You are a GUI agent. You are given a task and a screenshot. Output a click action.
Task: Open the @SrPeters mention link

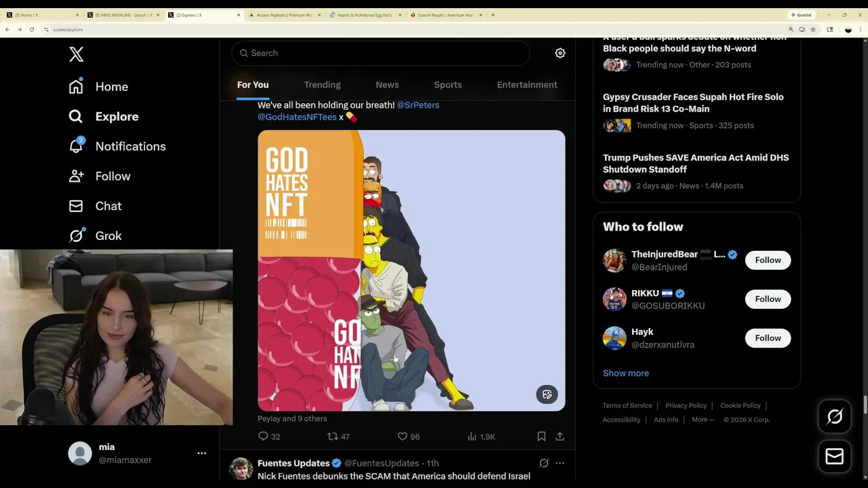tap(418, 105)
